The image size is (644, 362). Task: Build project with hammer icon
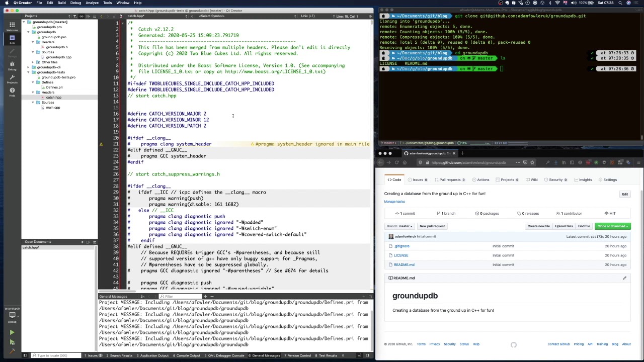(12, 351)
